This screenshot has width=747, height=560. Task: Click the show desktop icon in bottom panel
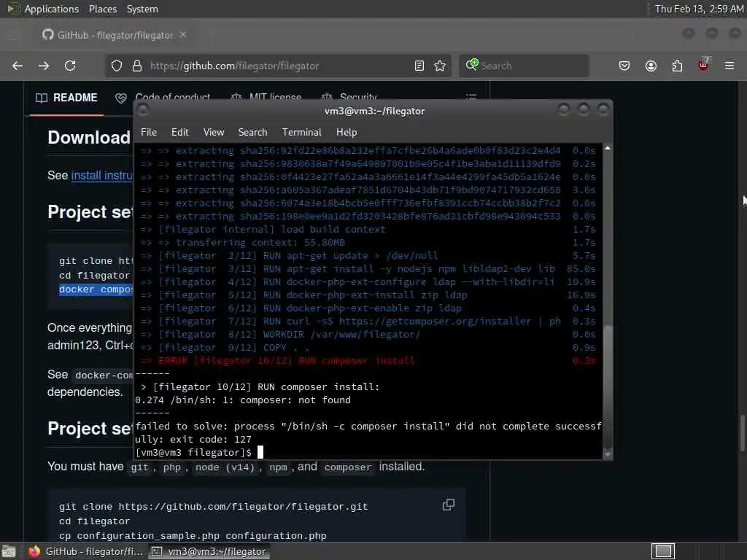pyautogui.click(x=9, y=551)
